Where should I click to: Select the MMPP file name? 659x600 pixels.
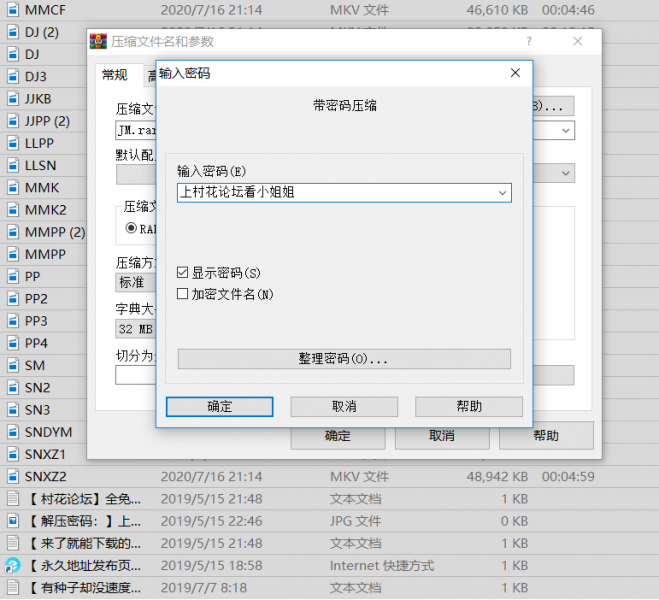coord(45,254)
